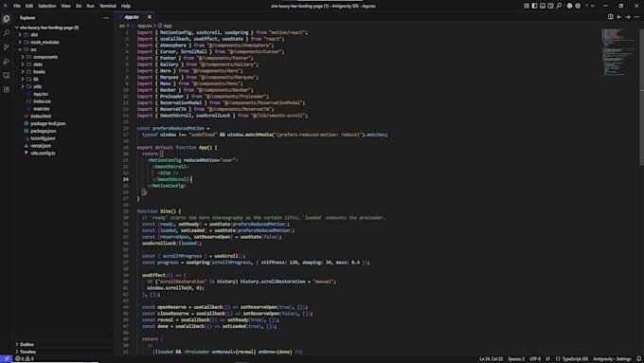Open the customize layout icon
The height and width of the screenshot is (363, 644).
(x=527, y=6)
